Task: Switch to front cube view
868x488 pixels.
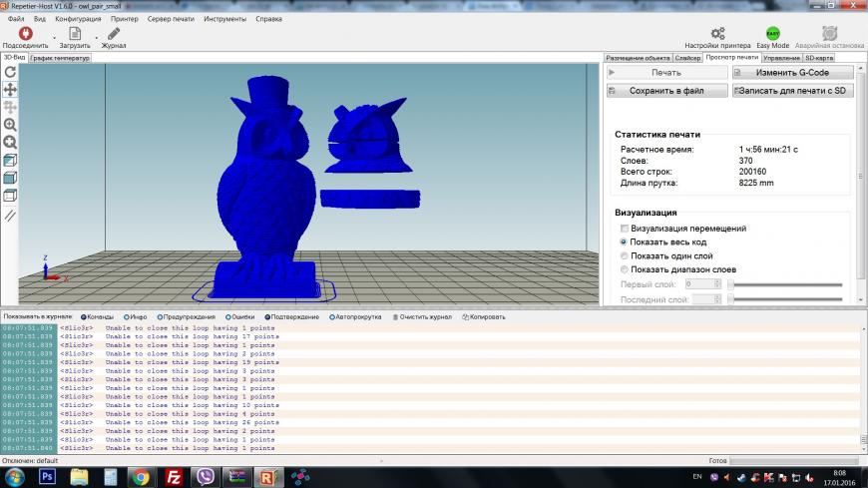Action: click(10, 178)
